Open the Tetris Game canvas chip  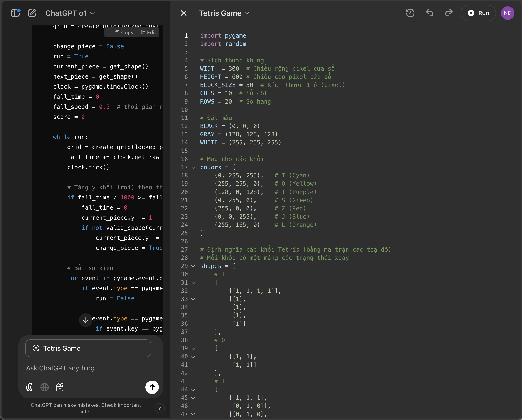(x=88, y=348)
